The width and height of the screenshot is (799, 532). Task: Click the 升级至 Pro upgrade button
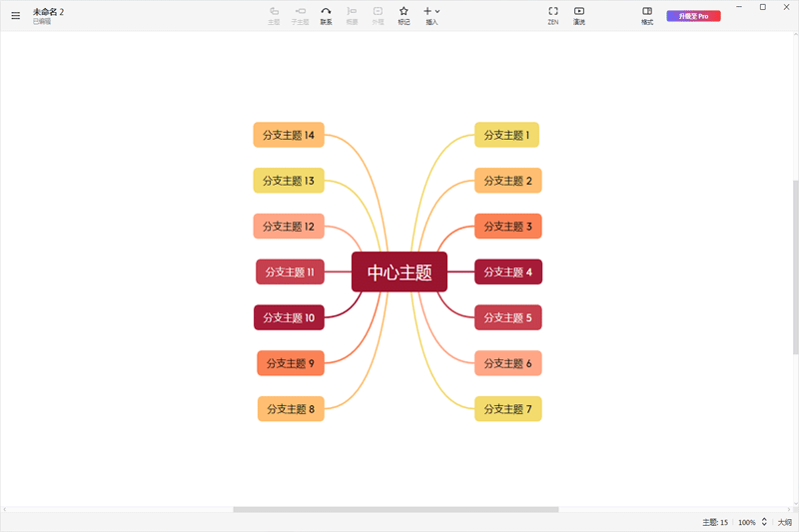[x=693, y=16]
